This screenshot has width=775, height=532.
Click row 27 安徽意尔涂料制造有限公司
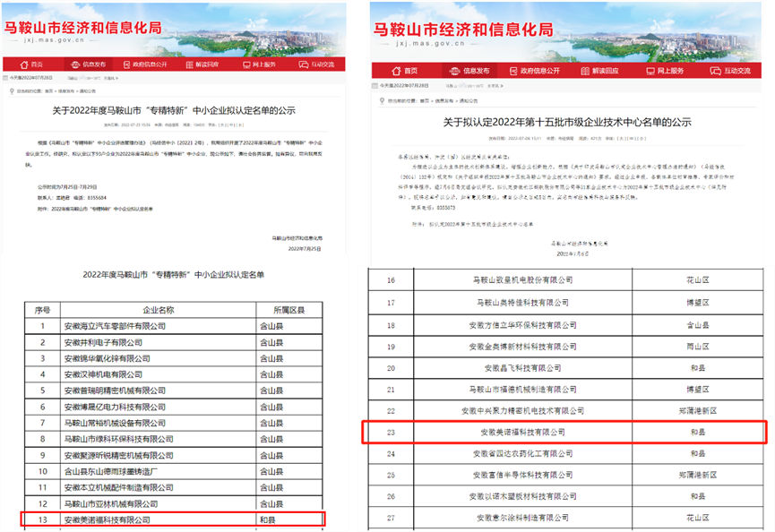(x=566, y=518)
